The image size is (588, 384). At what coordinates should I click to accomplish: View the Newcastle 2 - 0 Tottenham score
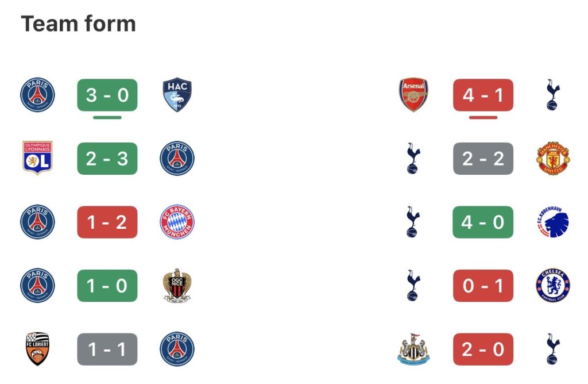click(483, 349)
